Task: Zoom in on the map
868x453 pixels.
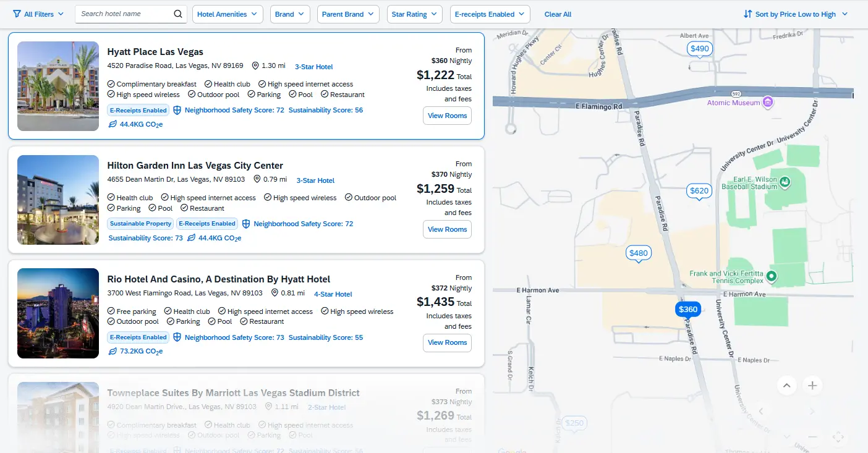Action: (x=812, y=386)
